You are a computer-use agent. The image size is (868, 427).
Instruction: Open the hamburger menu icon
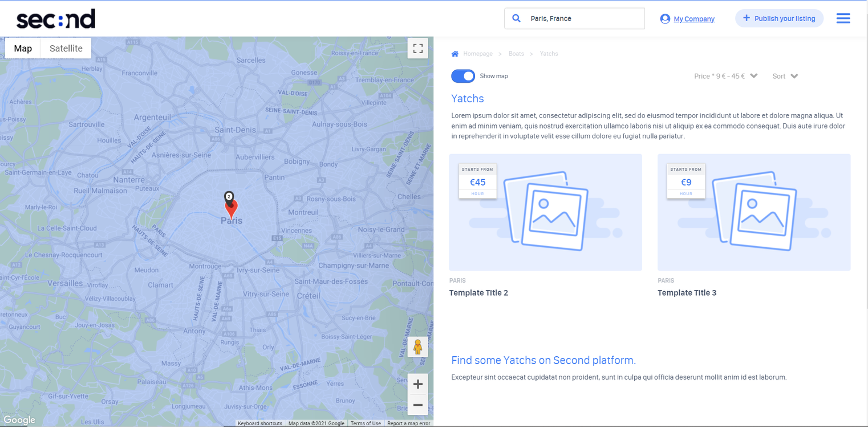(x=843, y=18)
